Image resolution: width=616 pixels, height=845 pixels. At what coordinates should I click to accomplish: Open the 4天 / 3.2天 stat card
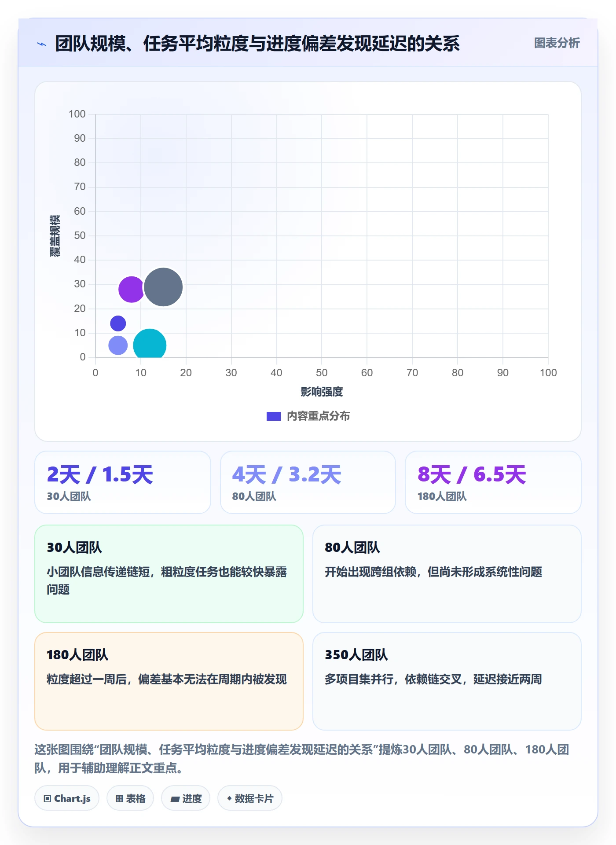pyautogui.click(x=308, y=482)
